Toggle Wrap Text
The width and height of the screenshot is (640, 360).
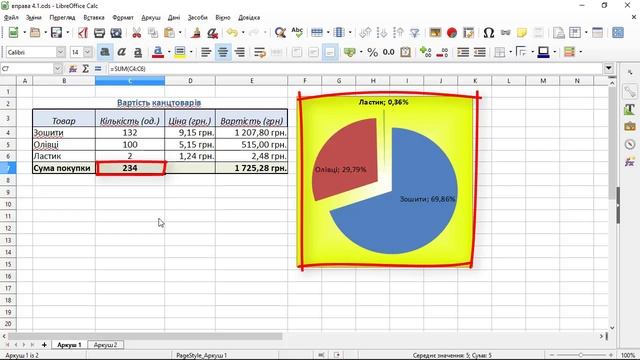[x=260, y=52]
